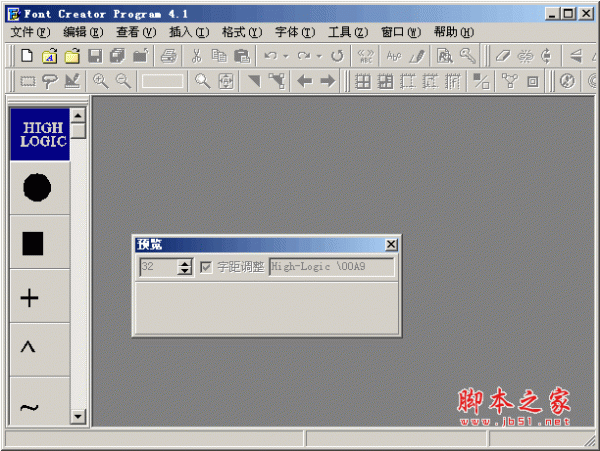This screenshot has width=600, height=451.
Task: Click the copy icon
Action: (219, 56)
